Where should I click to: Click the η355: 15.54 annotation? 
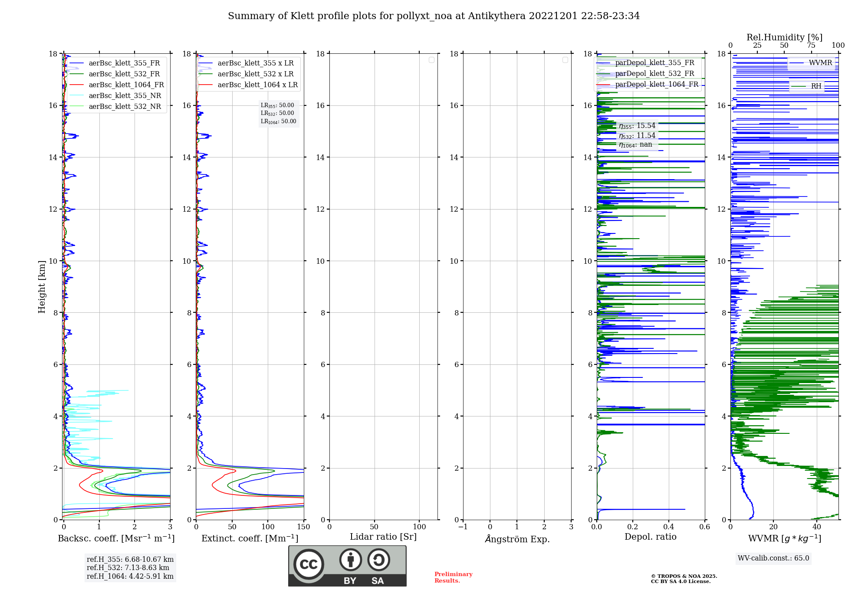(x=637, y=126)
